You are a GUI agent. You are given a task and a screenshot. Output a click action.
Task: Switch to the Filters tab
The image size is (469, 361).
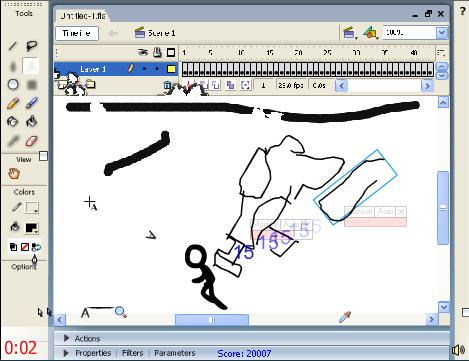pyautogui.click(x=132, y=353)
